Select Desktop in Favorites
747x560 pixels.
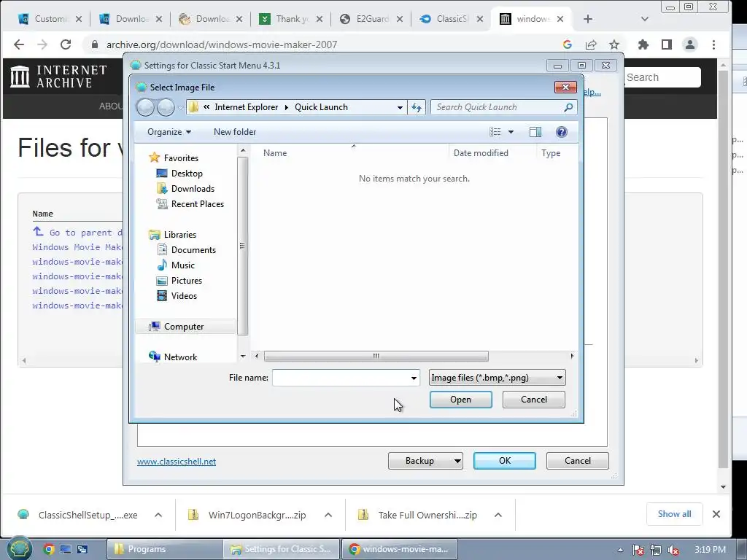pos(187,174)
